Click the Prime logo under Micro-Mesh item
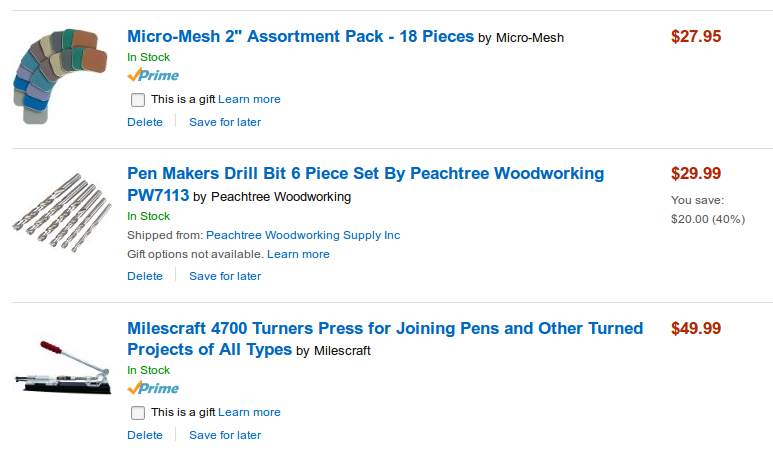Viewport: 773px width, 455px height. 153,76
